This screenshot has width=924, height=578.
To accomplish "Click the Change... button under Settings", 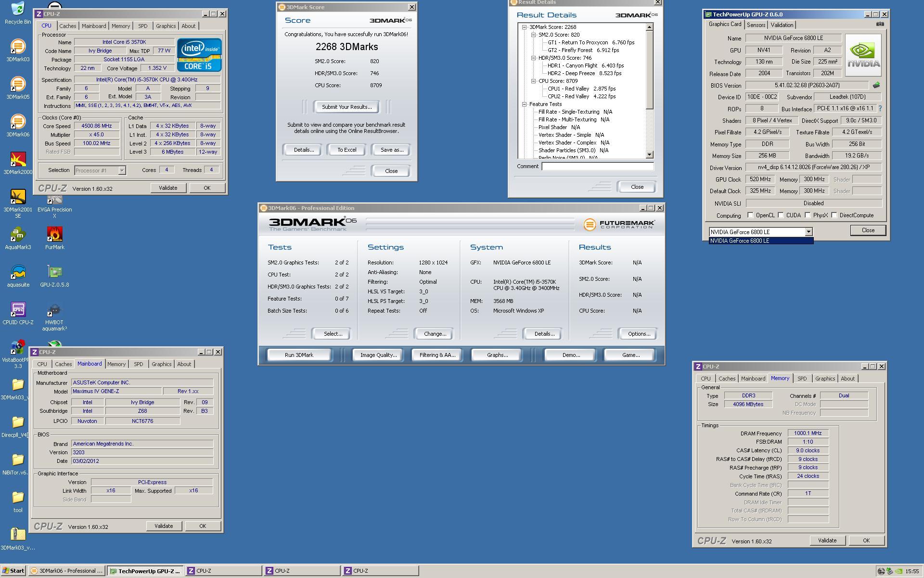I will [x=435, y=334].
